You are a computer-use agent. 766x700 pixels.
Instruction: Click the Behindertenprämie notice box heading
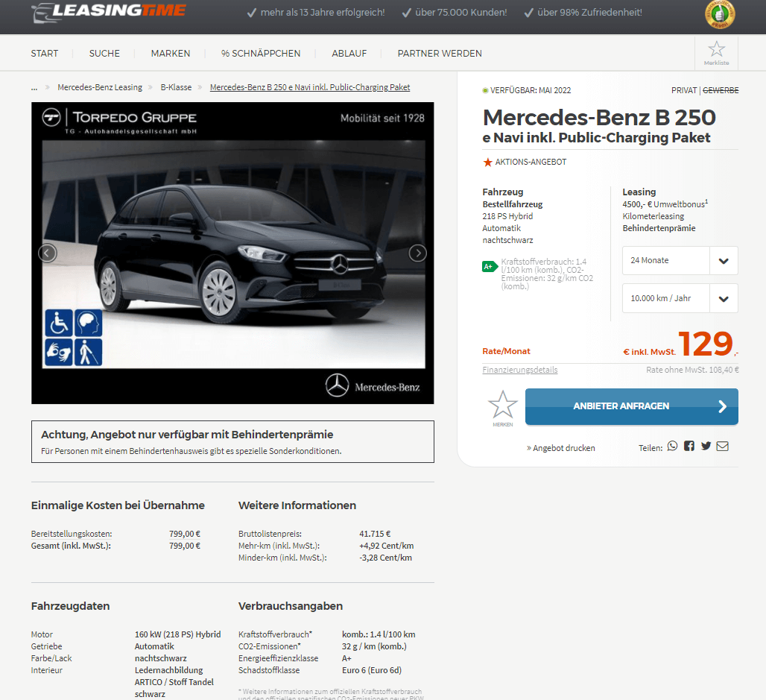pyautogui.click(x=187, y=435)
